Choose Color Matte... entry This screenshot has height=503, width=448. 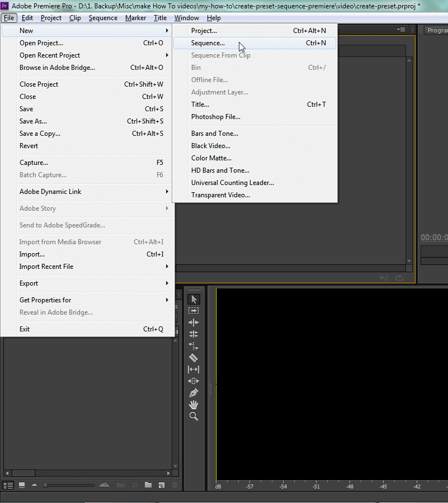[x=255, y=158]
